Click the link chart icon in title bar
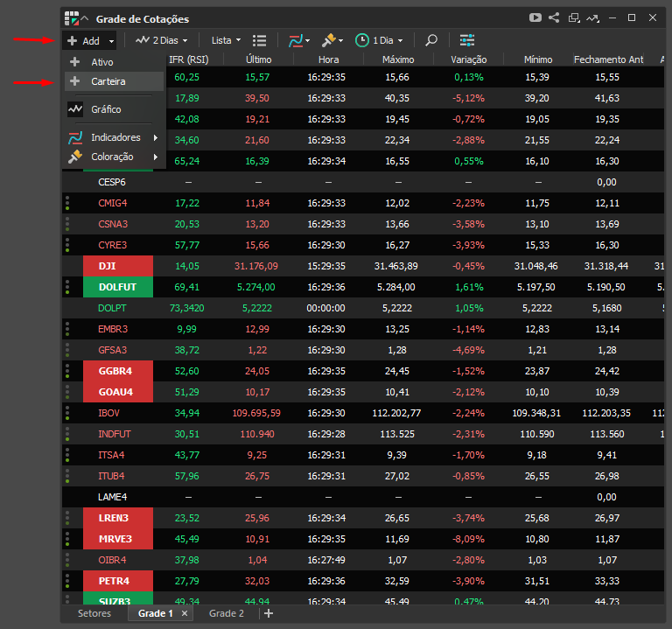The width and height of the screenshot is (672, 629). click(x=593, y=17)
